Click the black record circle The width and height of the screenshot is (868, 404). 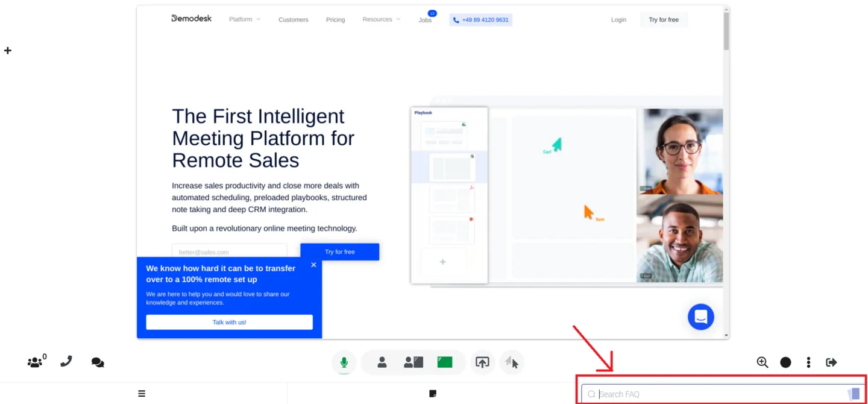click(x=785, y=362)
